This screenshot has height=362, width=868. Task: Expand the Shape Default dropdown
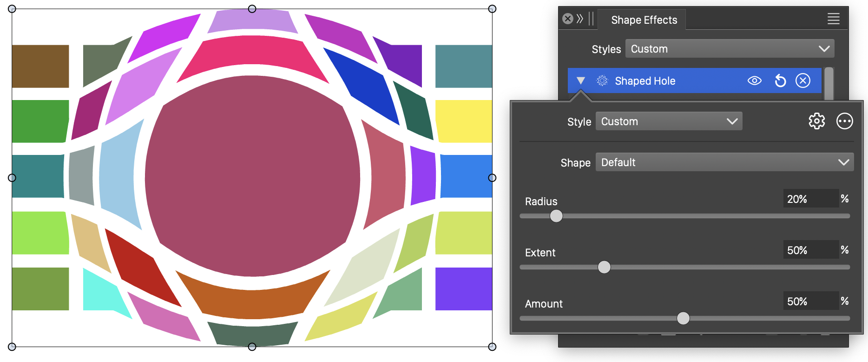click(x=724, y=162)
